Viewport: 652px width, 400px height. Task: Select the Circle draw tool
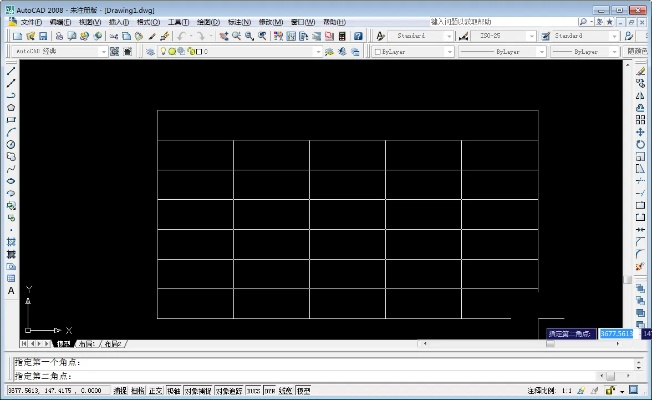11,144
